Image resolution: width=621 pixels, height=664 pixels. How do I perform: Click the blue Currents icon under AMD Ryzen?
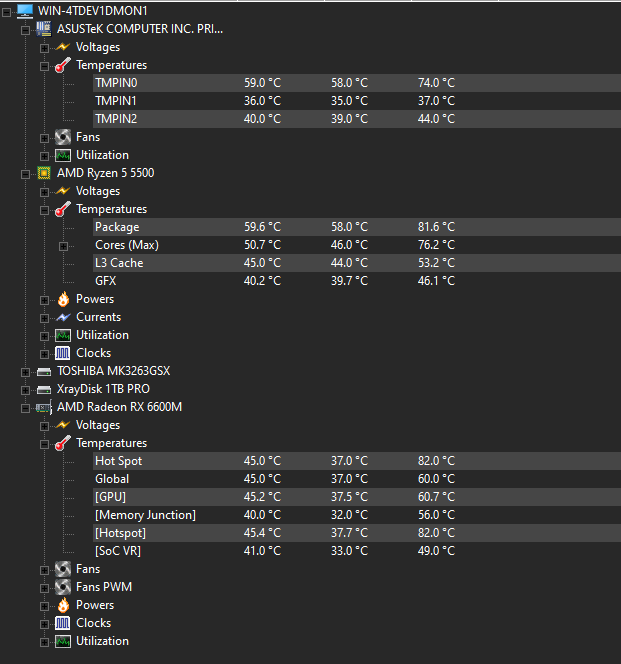tap(63, 317)
